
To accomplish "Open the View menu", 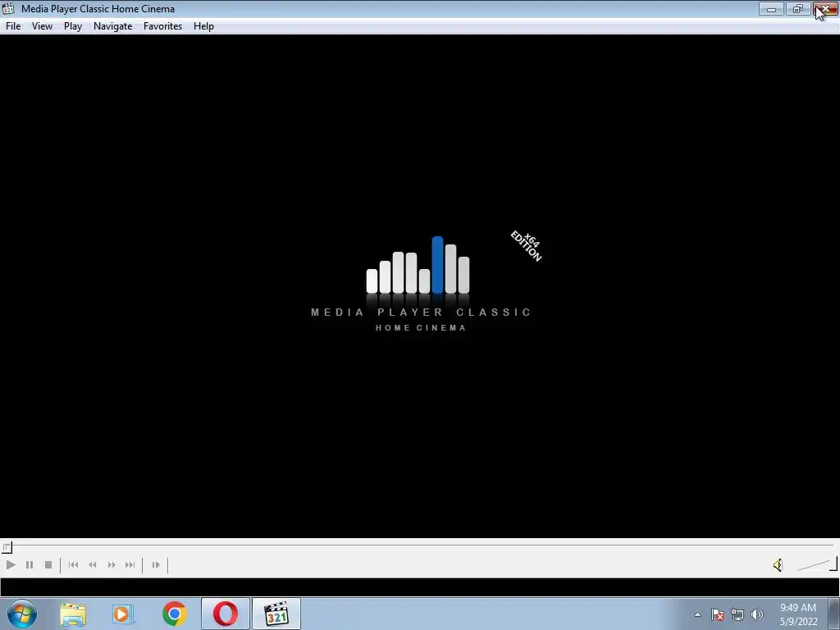I will point(42,26).
